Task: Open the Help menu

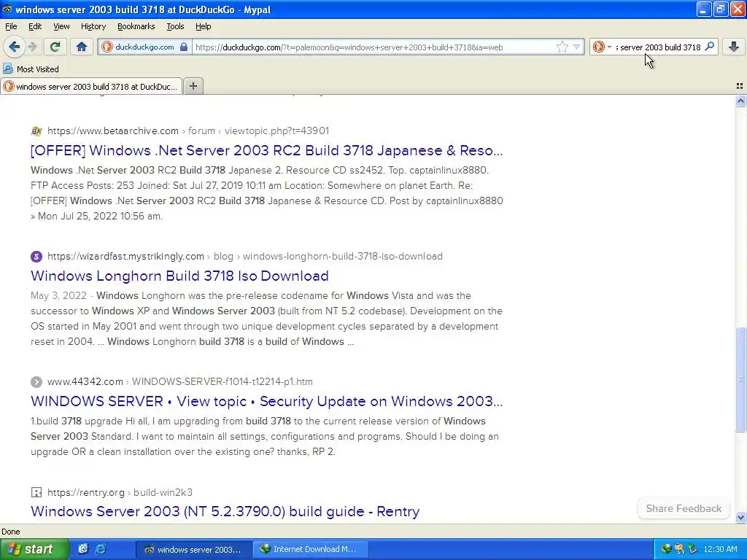Action: [x=203, y=26]
